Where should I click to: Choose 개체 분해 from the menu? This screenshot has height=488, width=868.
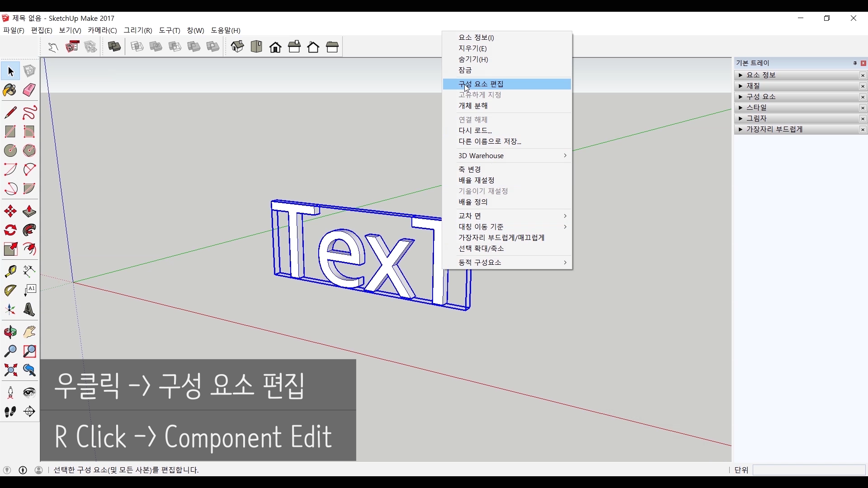tap(473, 106)
